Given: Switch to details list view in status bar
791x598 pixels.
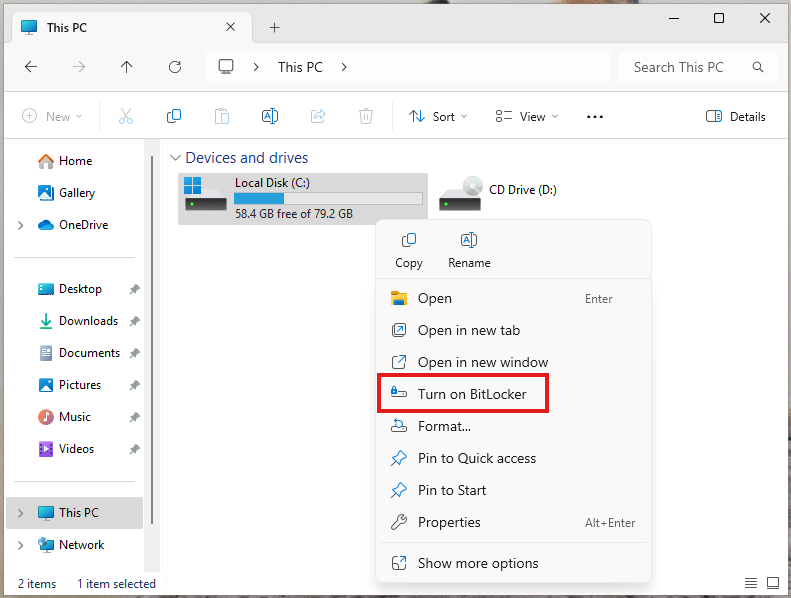Looking at the screenshot, I should click(x=751, y=583).
